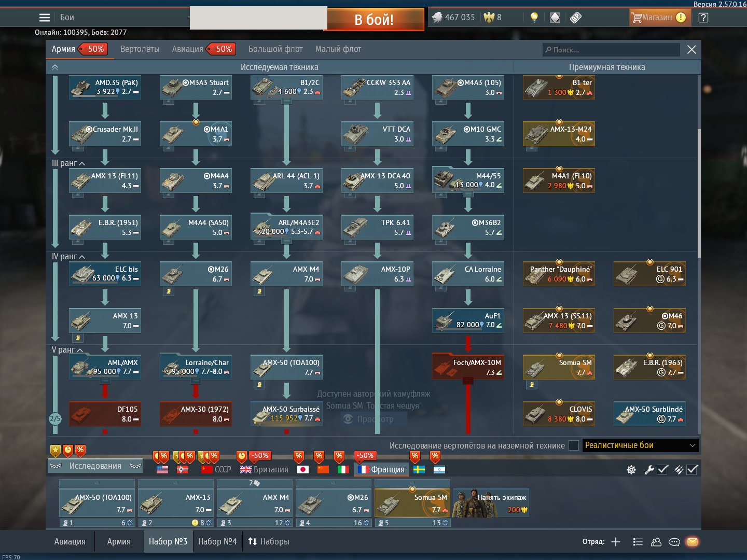Open the Малый флот tab
This screenshot has width=747, height=560.
(338, 49)
